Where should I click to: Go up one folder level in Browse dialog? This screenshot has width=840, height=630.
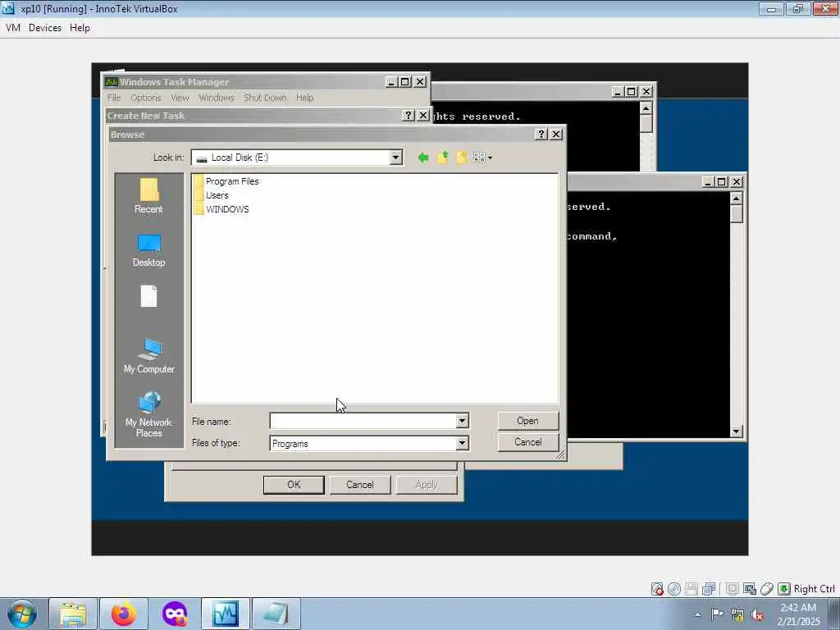(442, 157)
